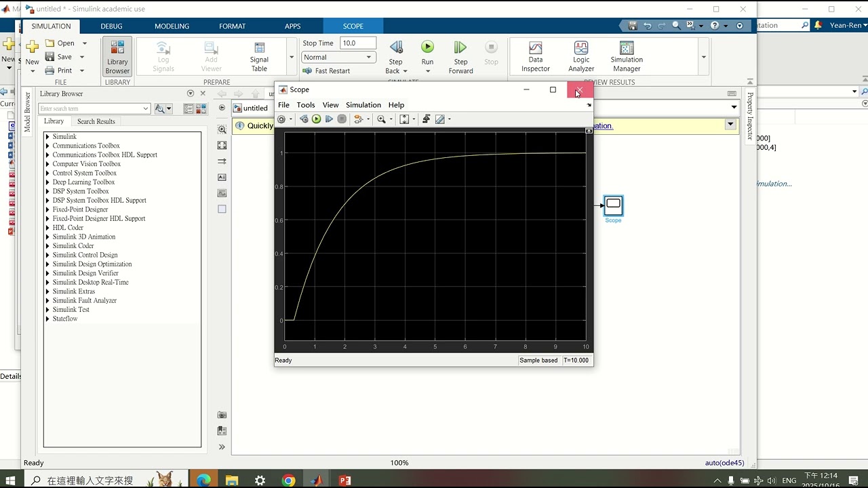Expand the Prepare gallery dropdown
This screenshot has width=868, height=488.
click(292, 57)
